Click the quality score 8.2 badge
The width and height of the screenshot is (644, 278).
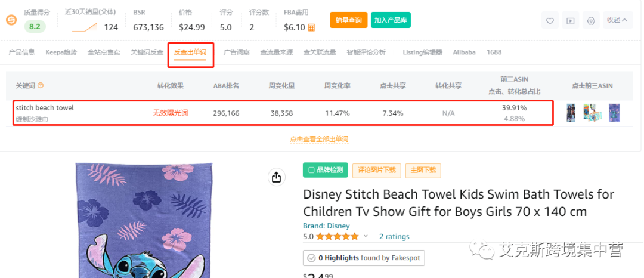(35, 27)
